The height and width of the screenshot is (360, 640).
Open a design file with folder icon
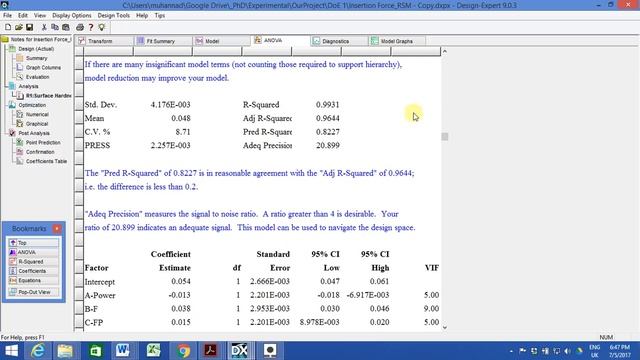pos(18,27)
